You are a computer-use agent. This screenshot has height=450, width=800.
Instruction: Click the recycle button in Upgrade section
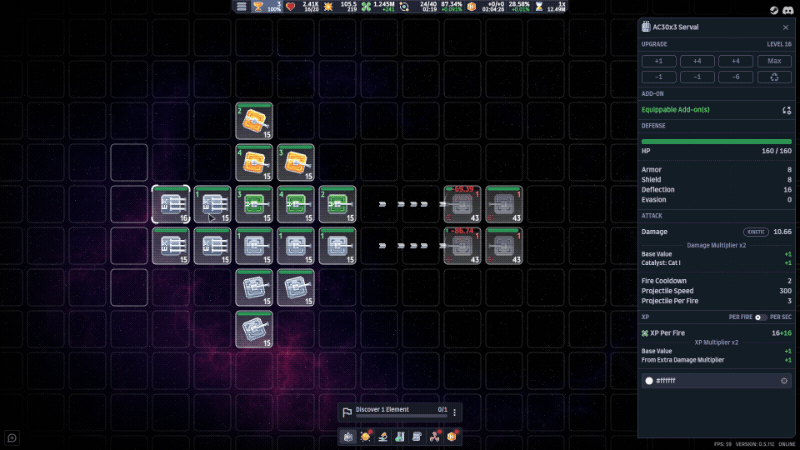coord(774,77)
